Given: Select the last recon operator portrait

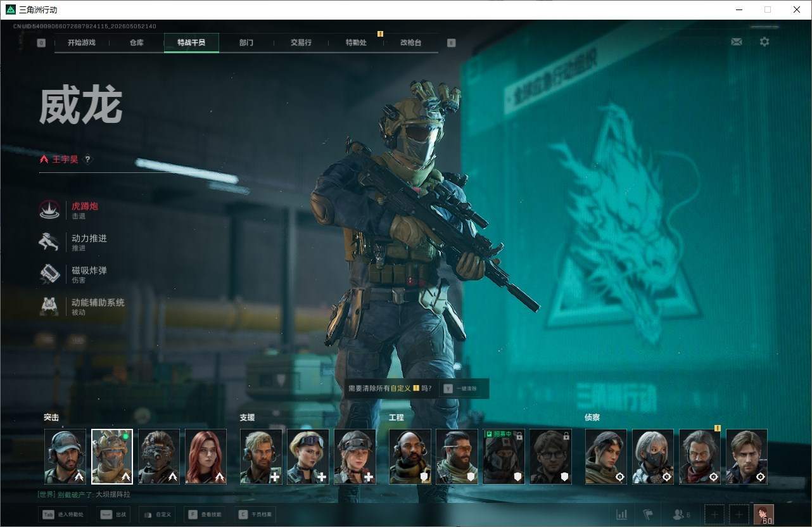Looking at the screenshot, I should 747,457.
